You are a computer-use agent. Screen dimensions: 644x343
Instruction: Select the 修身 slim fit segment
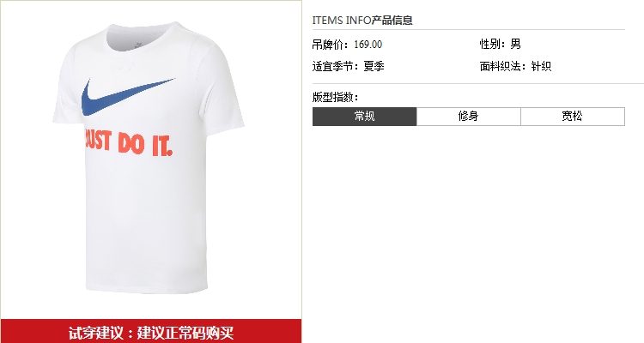(469, 117)
